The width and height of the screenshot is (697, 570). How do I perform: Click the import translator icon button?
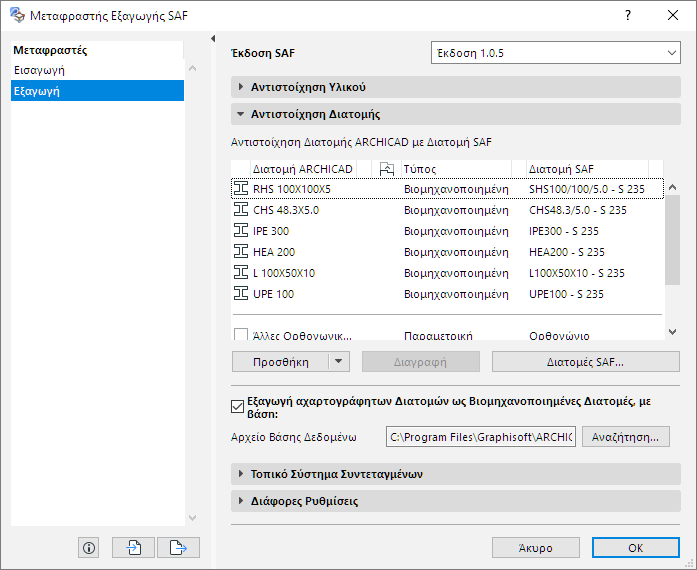click(x=134, y=547)
